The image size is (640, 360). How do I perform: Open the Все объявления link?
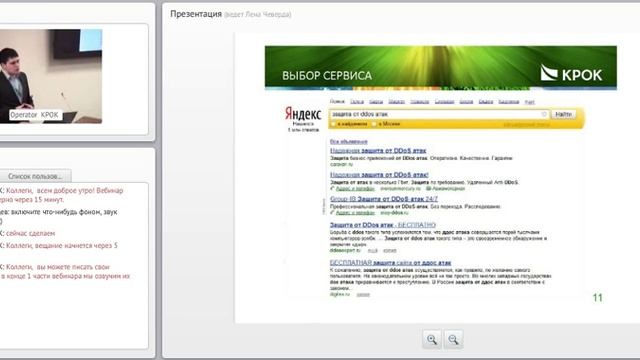(349, 142)
